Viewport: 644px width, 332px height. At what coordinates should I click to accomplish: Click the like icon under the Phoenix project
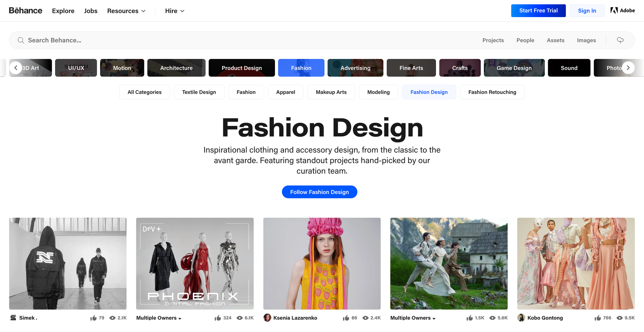(218, 318)
